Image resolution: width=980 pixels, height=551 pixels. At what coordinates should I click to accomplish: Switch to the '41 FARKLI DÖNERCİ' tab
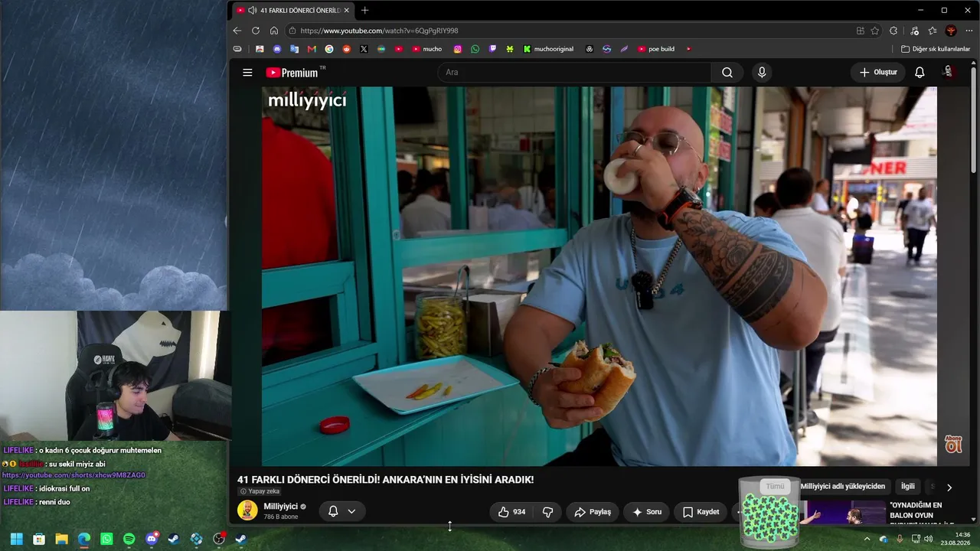293,10
